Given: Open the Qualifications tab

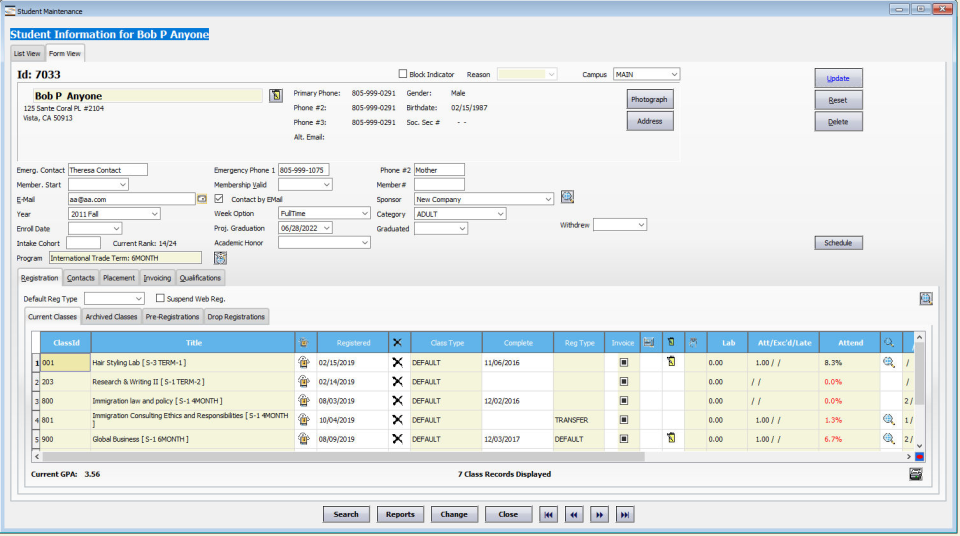Looking at the screenshot, I should pos(200,277).
